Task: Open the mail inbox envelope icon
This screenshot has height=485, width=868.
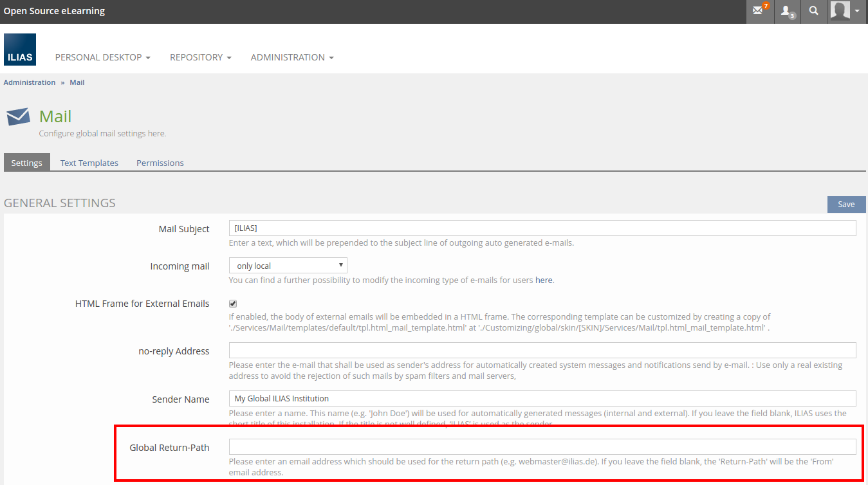Action: (759, 12)
